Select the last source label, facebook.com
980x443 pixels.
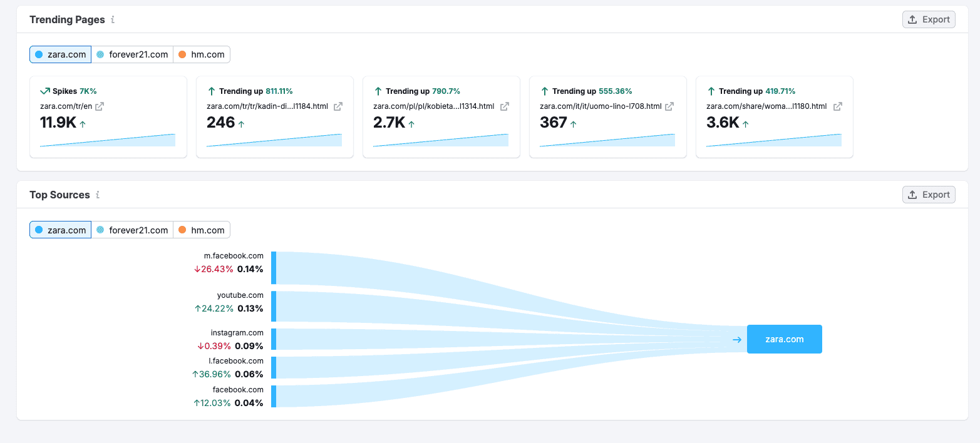pos(238,389)
